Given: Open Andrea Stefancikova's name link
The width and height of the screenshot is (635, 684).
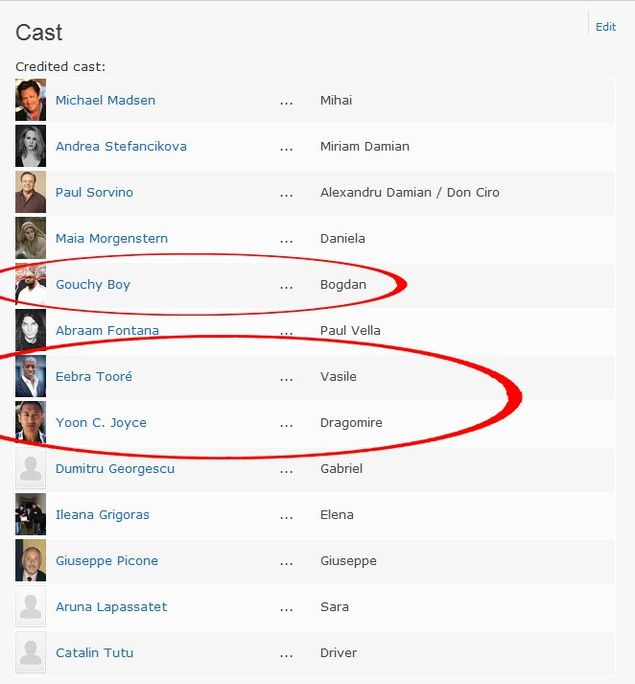Looking at the screenshot, I should point(121,146).
